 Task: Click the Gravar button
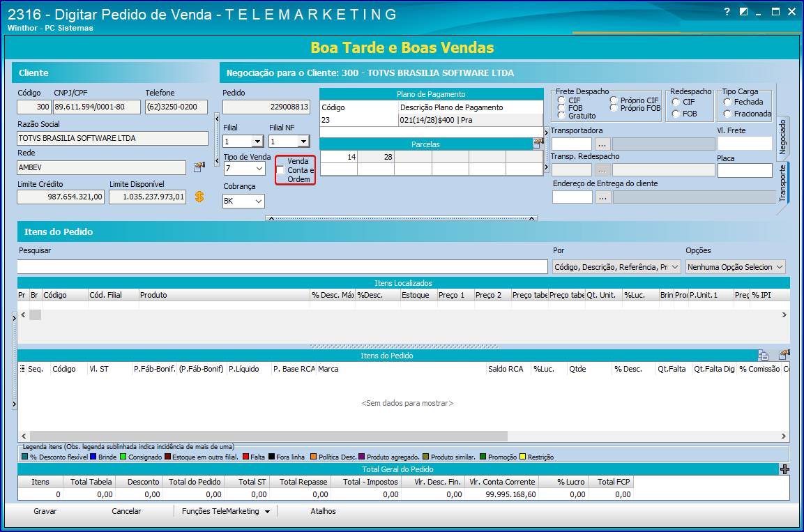click(45, 511)
